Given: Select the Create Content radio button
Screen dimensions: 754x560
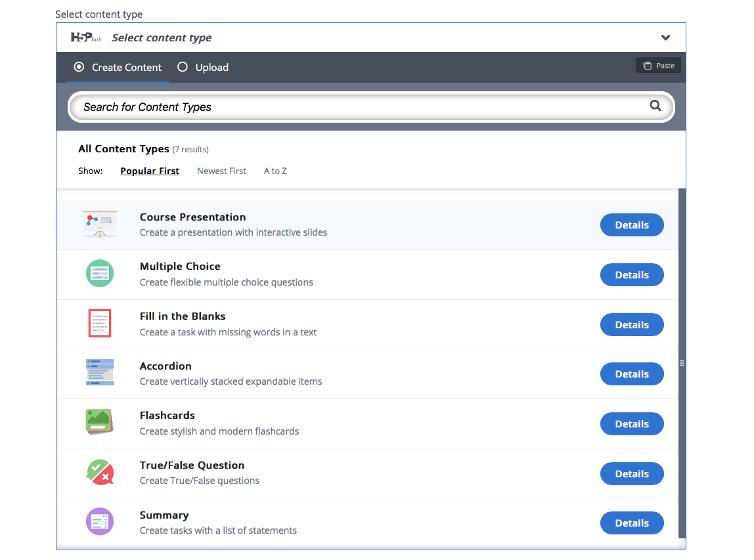Looking at the screenshot, I should [x=79, y=67].
